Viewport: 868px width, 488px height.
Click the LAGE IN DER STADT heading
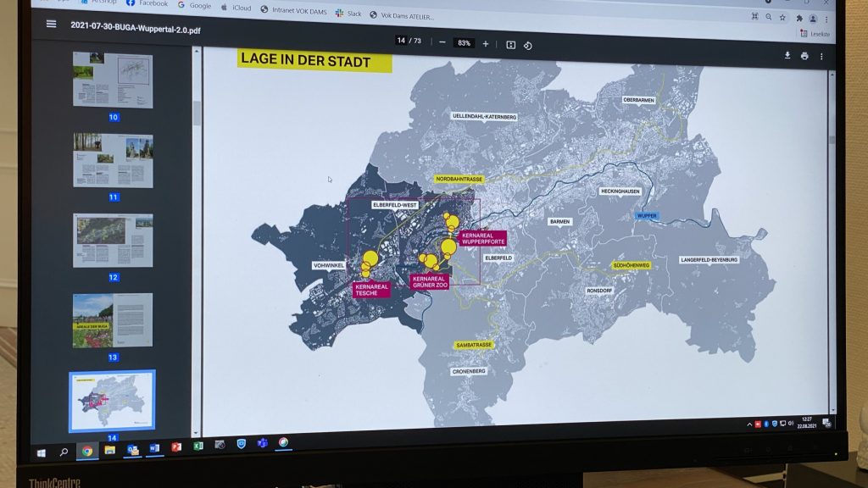(x=314, y=61)
